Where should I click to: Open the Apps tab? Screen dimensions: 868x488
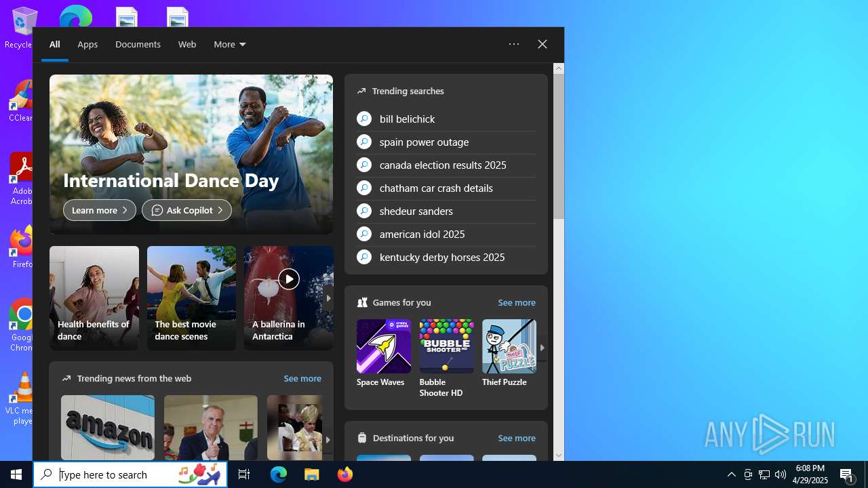coord(87,45)
